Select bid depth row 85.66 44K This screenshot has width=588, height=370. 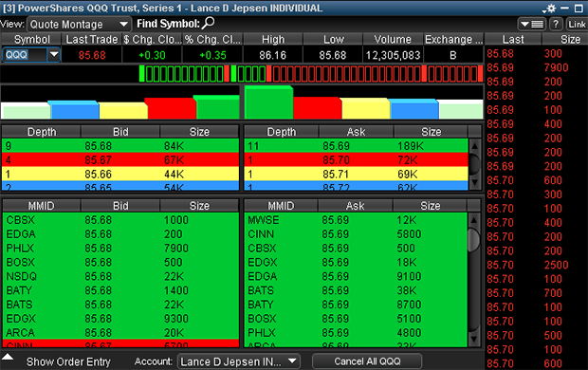[120, 175]
